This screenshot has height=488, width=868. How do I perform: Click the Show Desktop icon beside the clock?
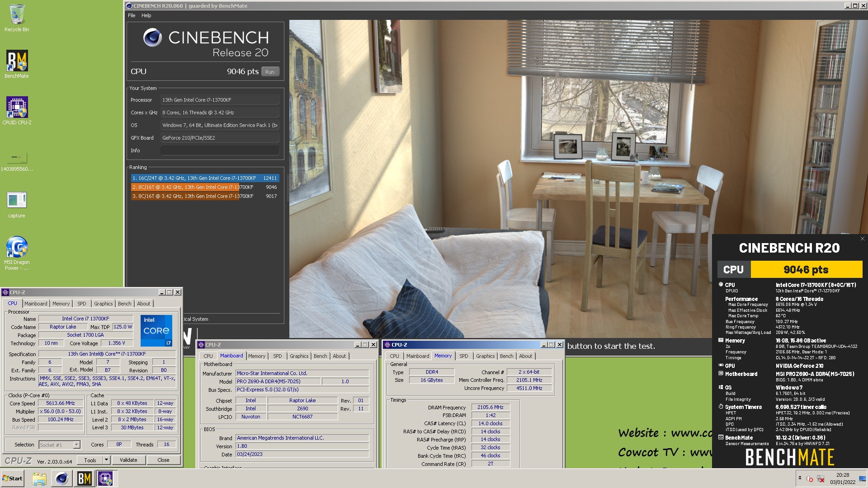[863, 479]
